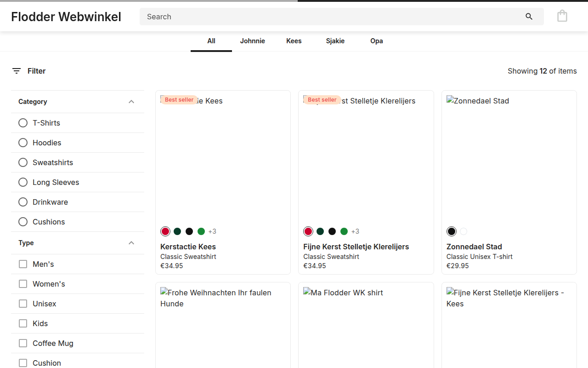The height and width of the screenshot is (368, 588).
Task: Click the filter lines icon
Action: [x=17, y=71]
